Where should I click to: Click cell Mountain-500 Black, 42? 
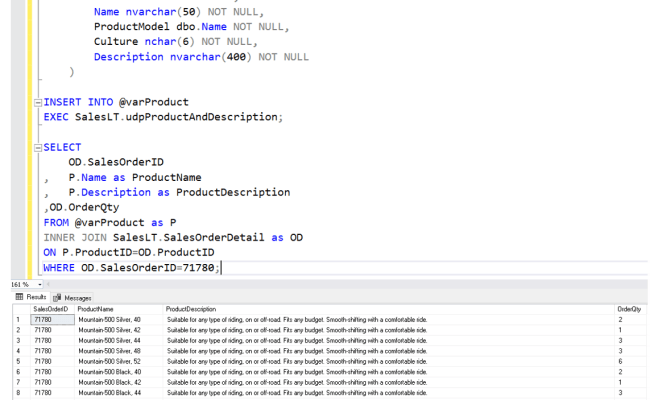coord(119,382)
